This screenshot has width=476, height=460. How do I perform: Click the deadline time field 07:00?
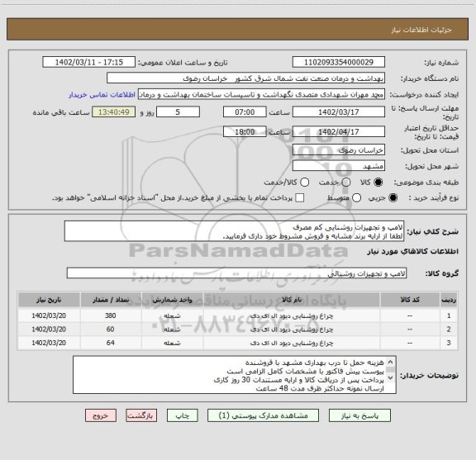(245, 112)
